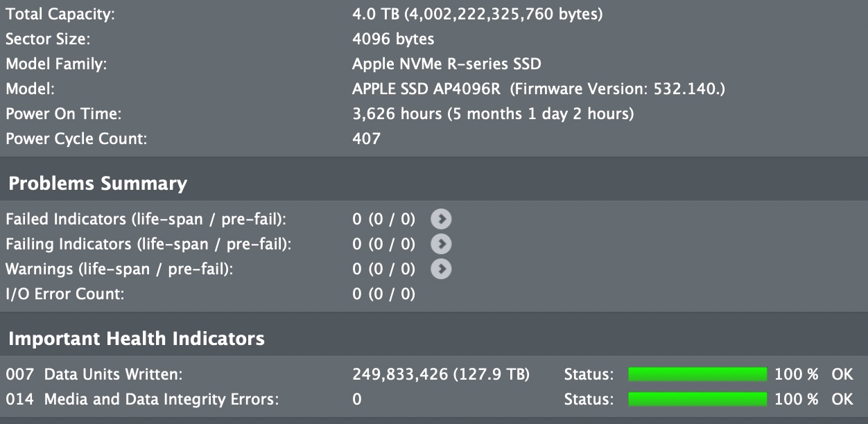The width and height of the screenshot is (868, 424).
Task: Click the I/O Error Count label
Action: click(x=65, y=294)
